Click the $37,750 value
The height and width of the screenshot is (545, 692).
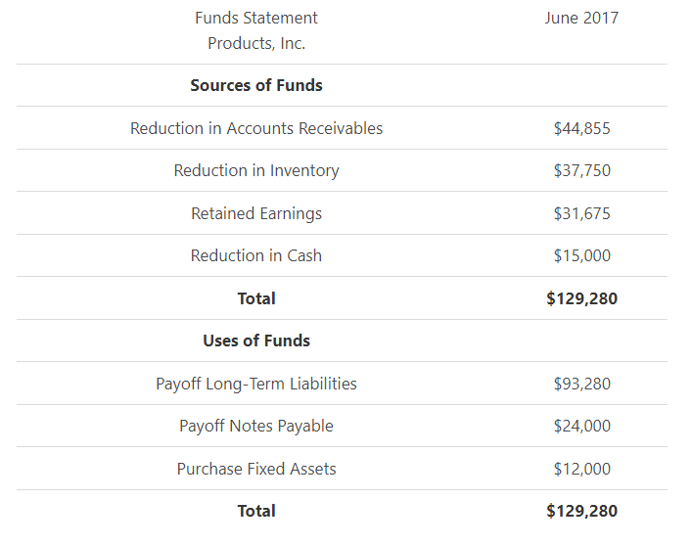[x=581, y=171]
